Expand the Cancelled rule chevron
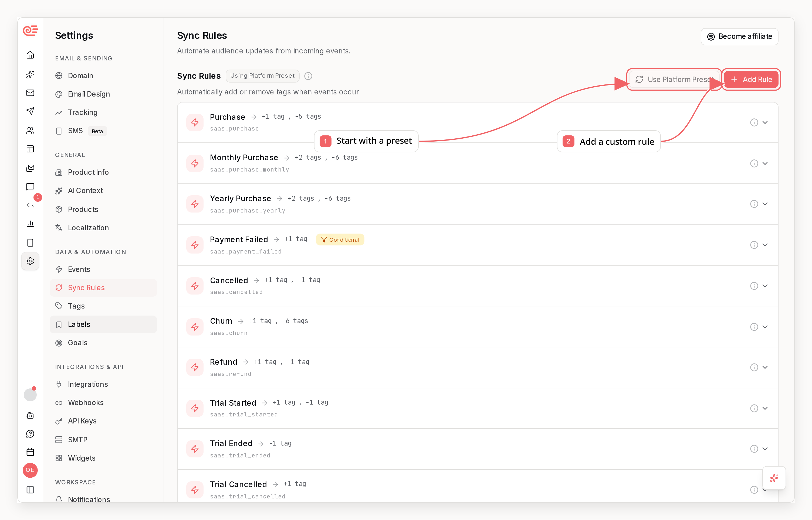Image resolution: width=812 pixels, height=520 pixels. [765, 286]
